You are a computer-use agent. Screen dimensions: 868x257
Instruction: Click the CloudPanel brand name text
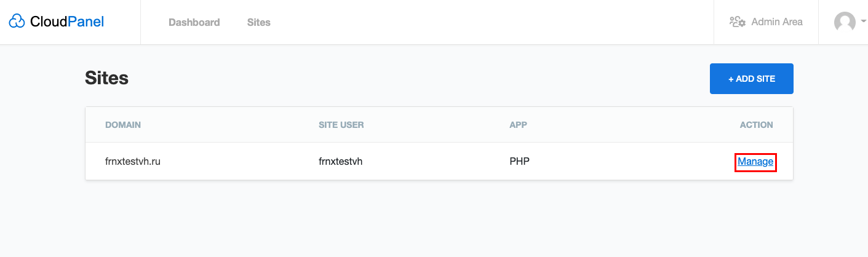[x=67, y=22]
